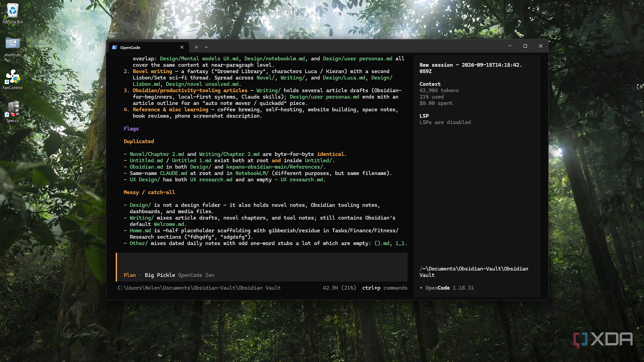The width and height of the screenshot is (644, 362).
Task: Launch the FanControl desktop icon
Action: click(13, 79)
